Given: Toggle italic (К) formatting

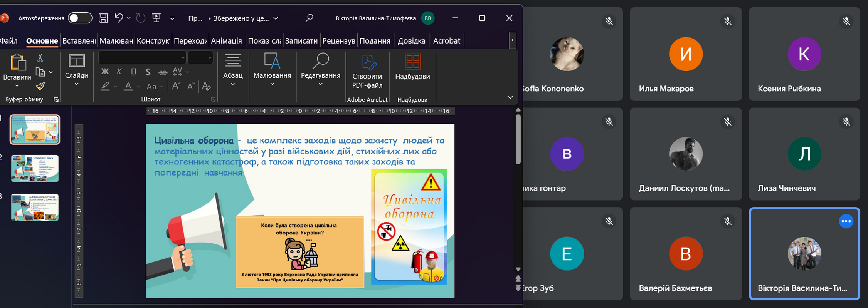Looking at the screenshot, I should coord(119,72).
